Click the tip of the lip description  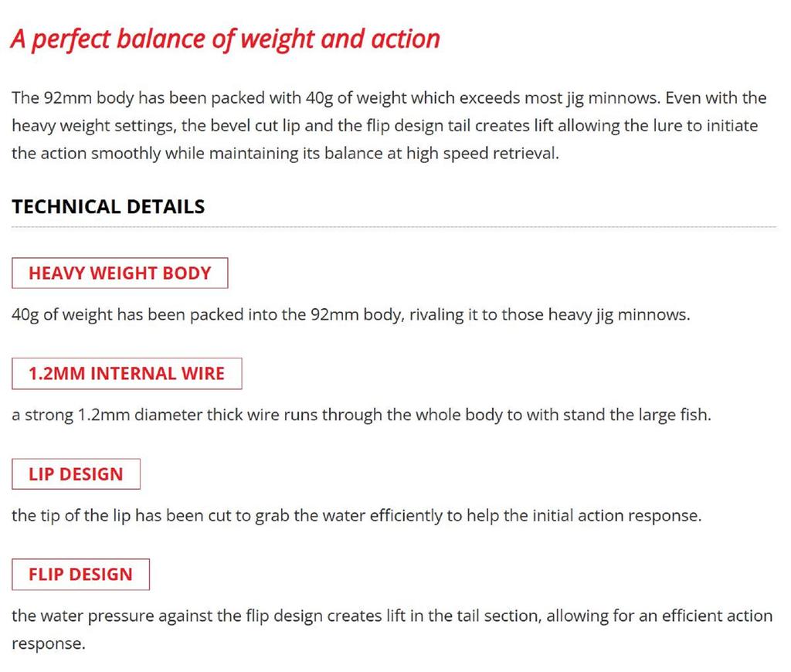click(x=357, y=516)
